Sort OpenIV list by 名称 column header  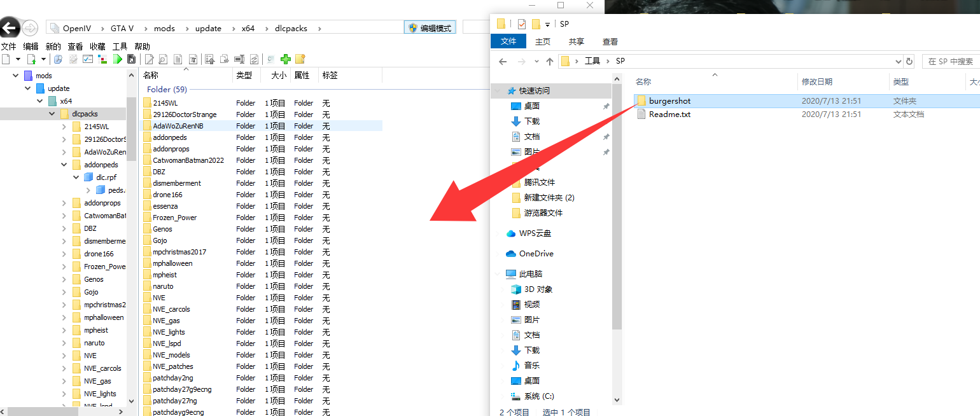151,75
